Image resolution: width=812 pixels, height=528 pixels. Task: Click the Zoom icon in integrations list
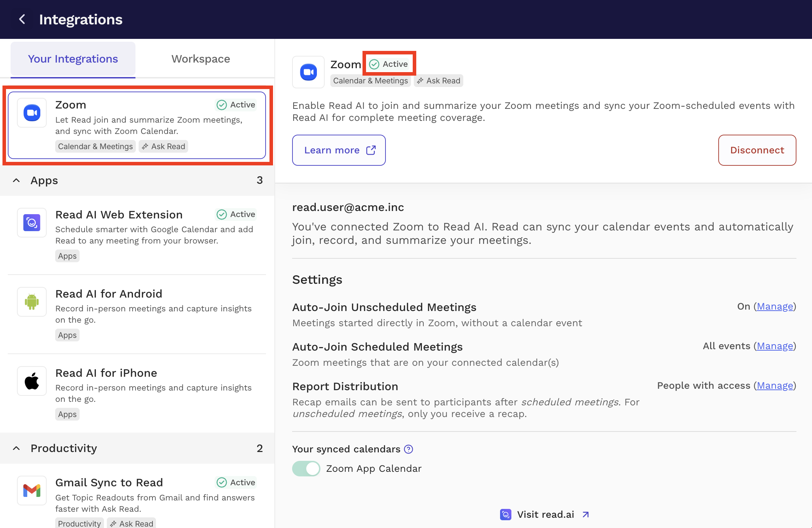click(x=32, y=113)
